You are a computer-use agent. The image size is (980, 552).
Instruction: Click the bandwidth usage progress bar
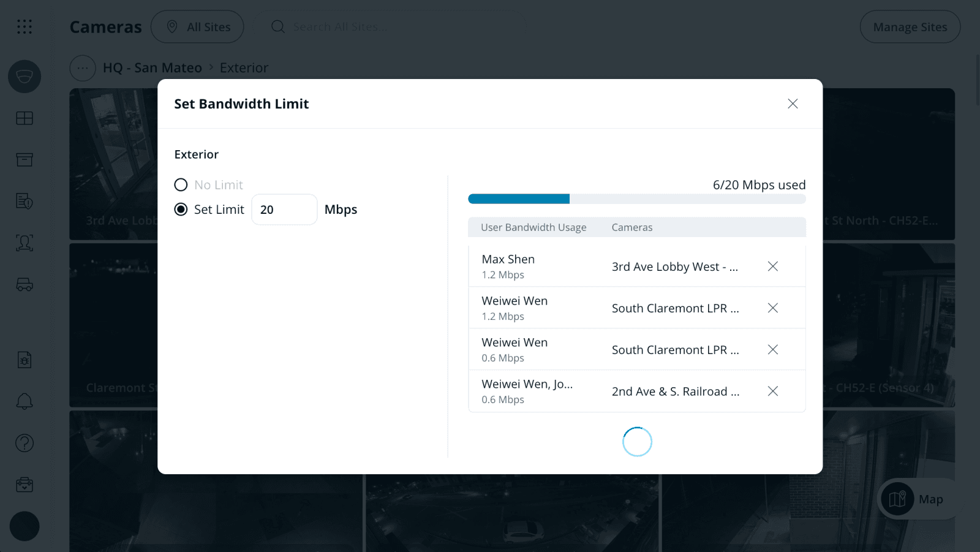(x=637, y=198)
